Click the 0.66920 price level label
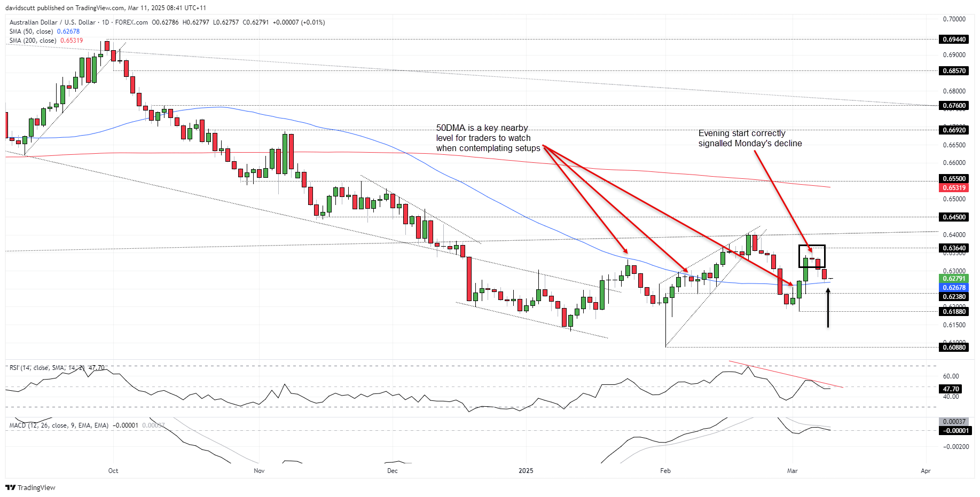This screenshot has width=980, height=497. coord(954,130)
